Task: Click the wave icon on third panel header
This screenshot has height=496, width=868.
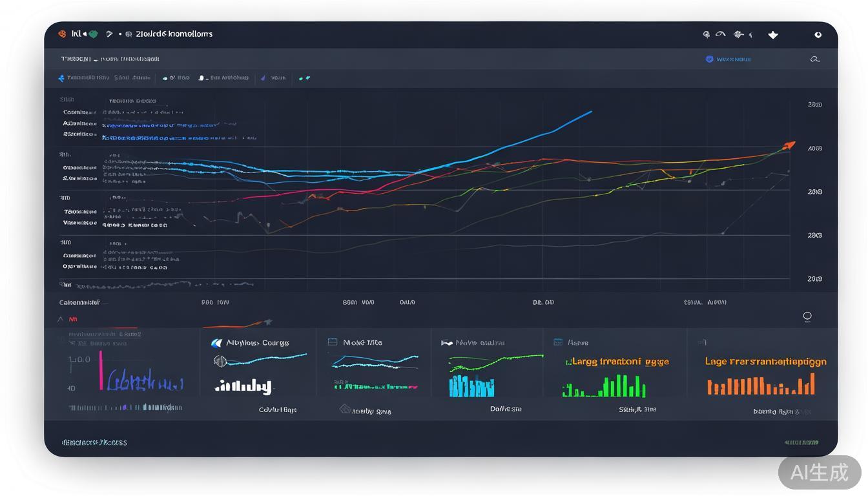Action: (x=446, y=343)
